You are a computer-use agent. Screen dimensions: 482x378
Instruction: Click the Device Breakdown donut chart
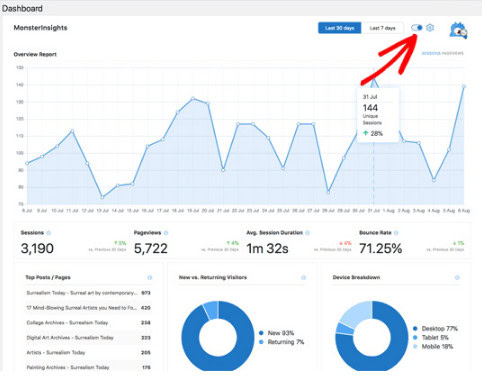(372, 336)
